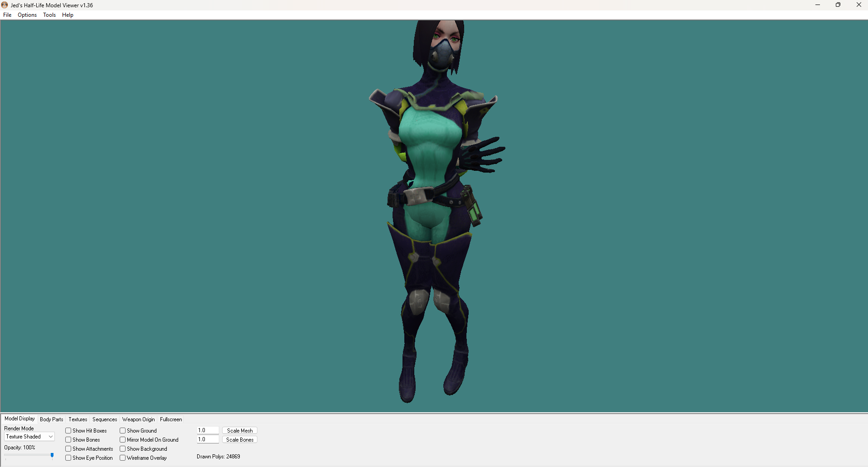Focus the Scale Bones value field
868x467 pixels.
click(x=208, y=439)
